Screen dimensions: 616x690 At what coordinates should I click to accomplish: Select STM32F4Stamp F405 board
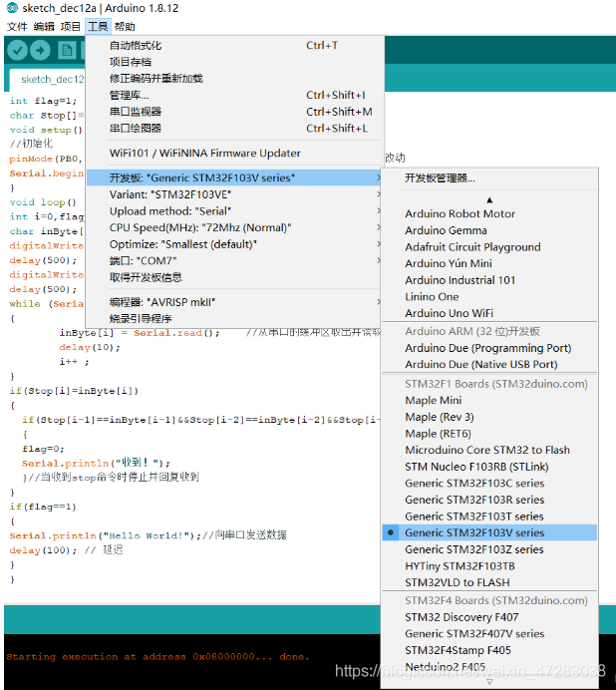(x=489, y=650)
